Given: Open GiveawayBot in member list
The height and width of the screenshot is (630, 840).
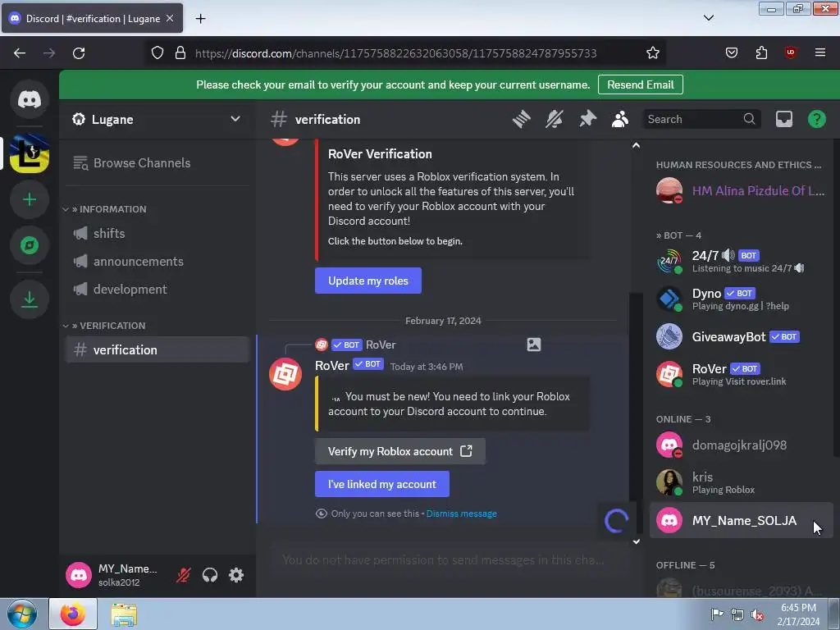Looking at the screenshot, I should point(741,336).
